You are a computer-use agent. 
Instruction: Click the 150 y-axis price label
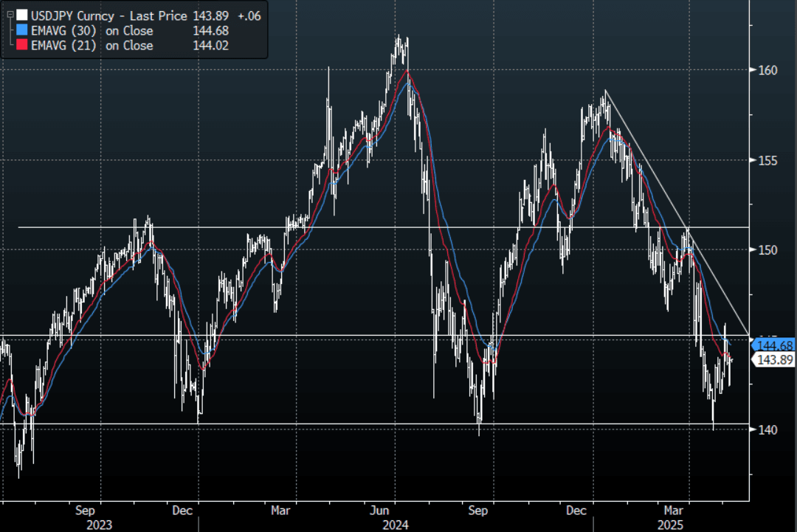tap(767, 250)
